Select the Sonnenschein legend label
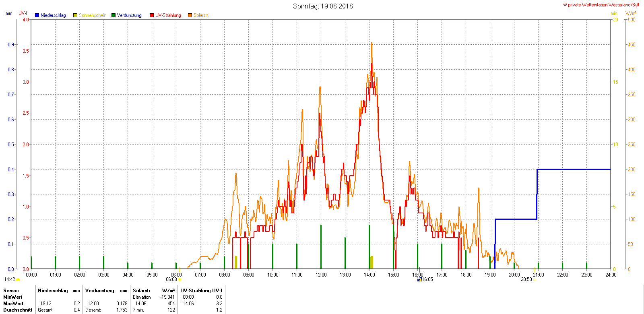The image size is (644, 314). 93,15
